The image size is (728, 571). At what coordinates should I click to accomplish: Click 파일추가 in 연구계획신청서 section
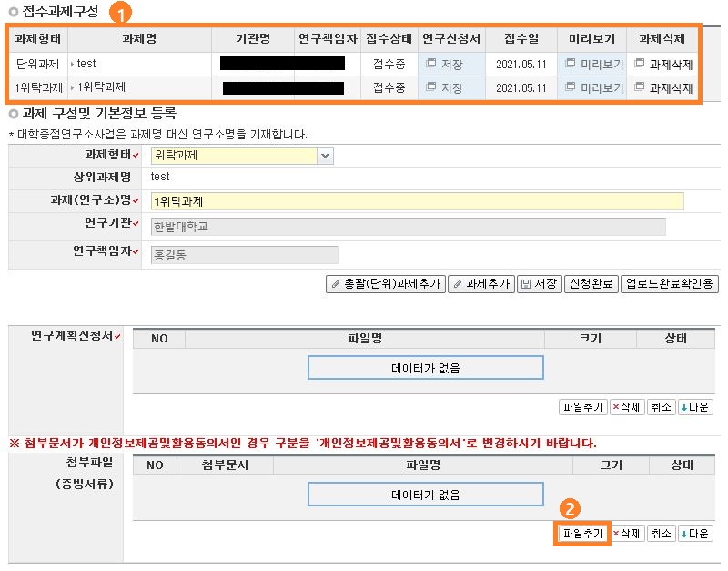[x=582, y=407]
